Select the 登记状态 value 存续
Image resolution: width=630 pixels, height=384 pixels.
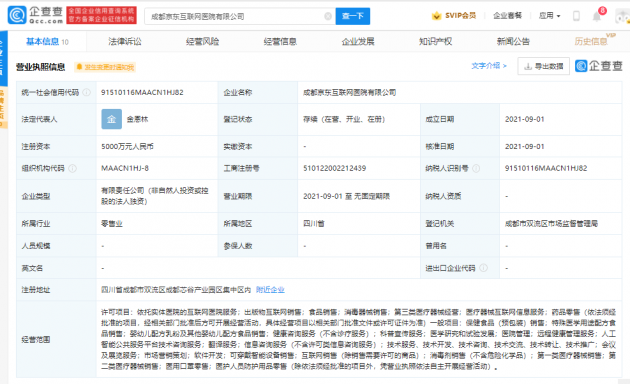pyautogui.click(x=344, y=119)
